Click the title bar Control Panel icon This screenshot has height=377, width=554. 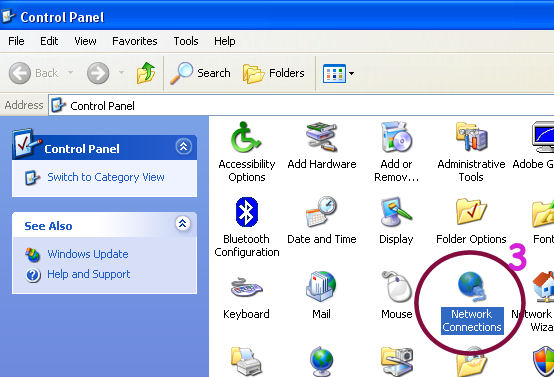tap(8, 16)
